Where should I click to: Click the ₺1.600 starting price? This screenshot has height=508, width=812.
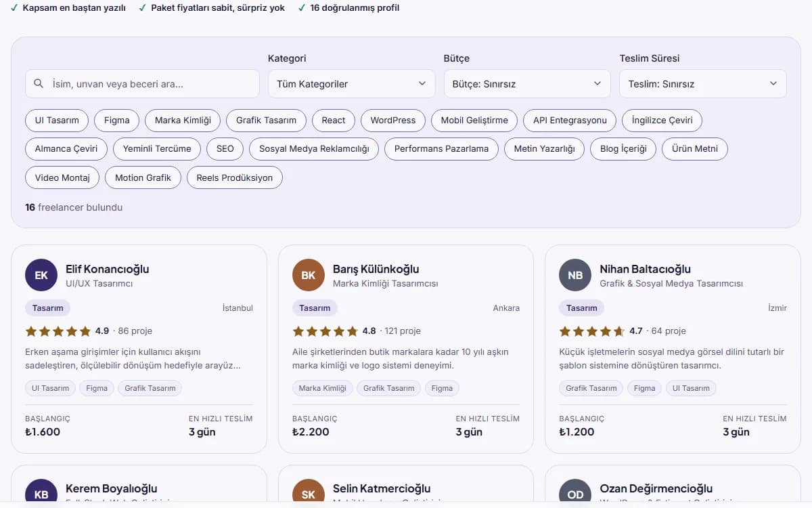[x=43, y=431]
